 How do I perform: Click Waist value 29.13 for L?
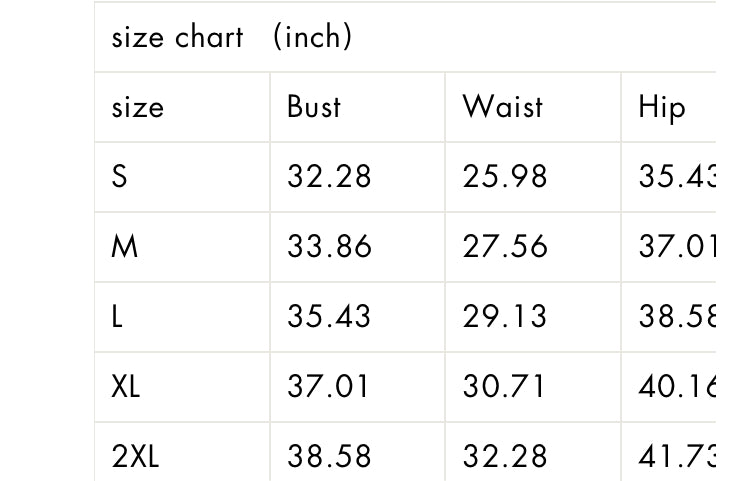504,317
